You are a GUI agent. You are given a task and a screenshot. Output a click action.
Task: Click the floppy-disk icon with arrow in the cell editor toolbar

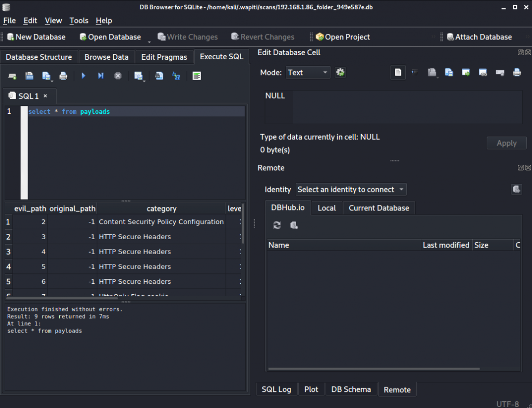tap(432, 72)
